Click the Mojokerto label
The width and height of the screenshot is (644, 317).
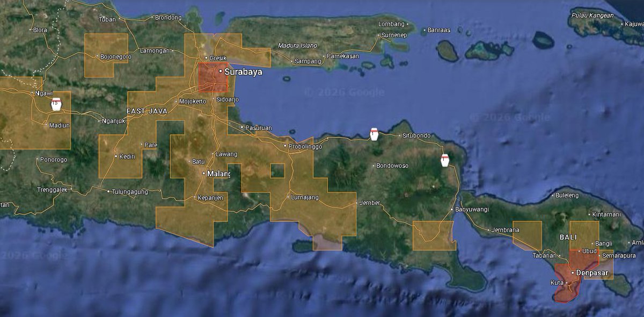click(193, 101)
